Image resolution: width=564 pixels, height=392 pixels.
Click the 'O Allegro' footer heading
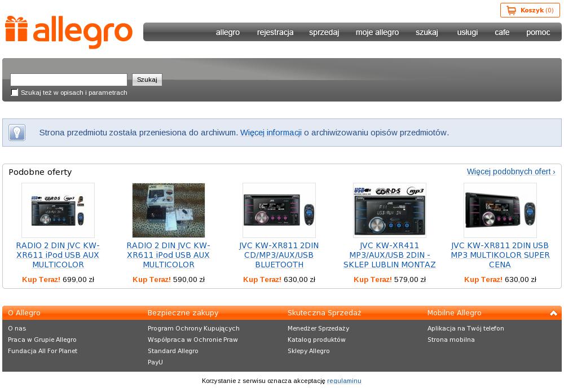pos(24,313)
